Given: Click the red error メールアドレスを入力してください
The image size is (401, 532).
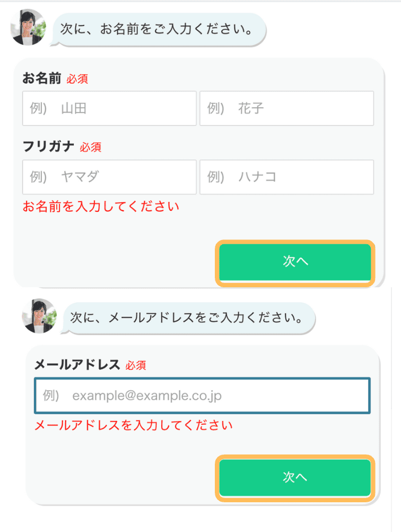Looking at the screenshot, I should pos(133,425).
